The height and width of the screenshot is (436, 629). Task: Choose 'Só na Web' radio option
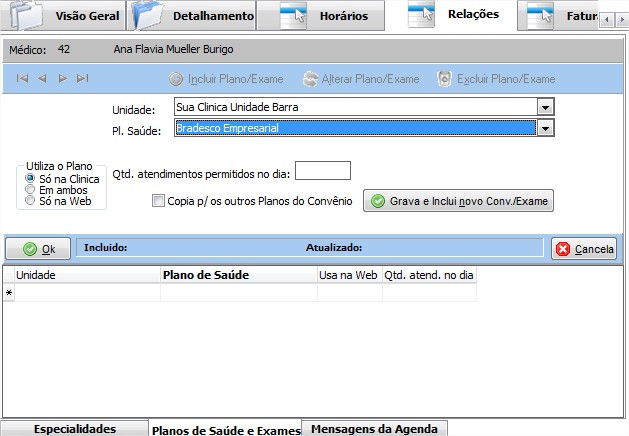[x=30, y=200]
